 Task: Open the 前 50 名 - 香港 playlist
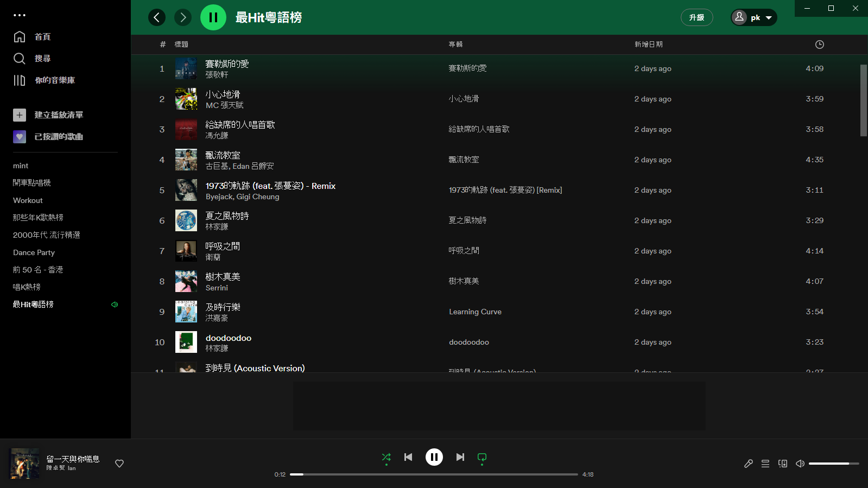38,270
